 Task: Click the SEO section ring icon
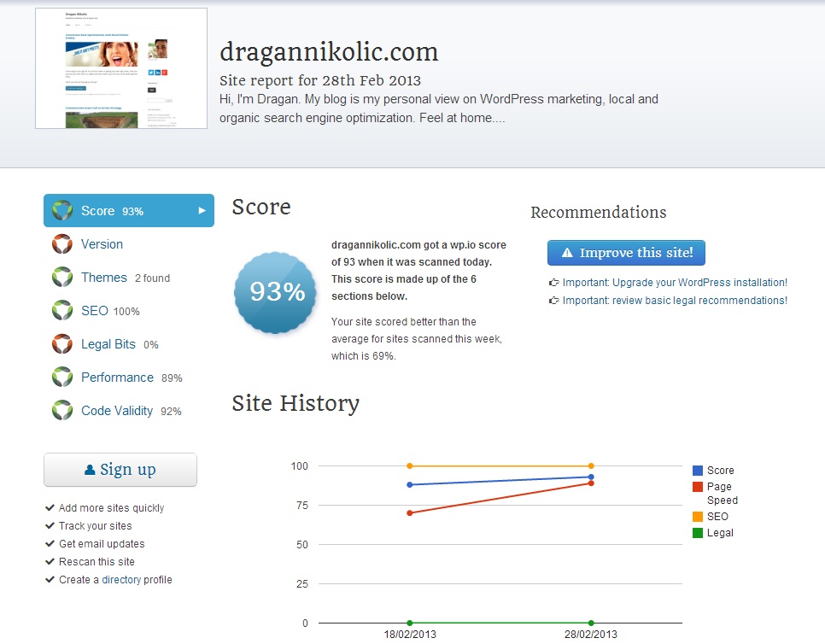coord(61,311)
